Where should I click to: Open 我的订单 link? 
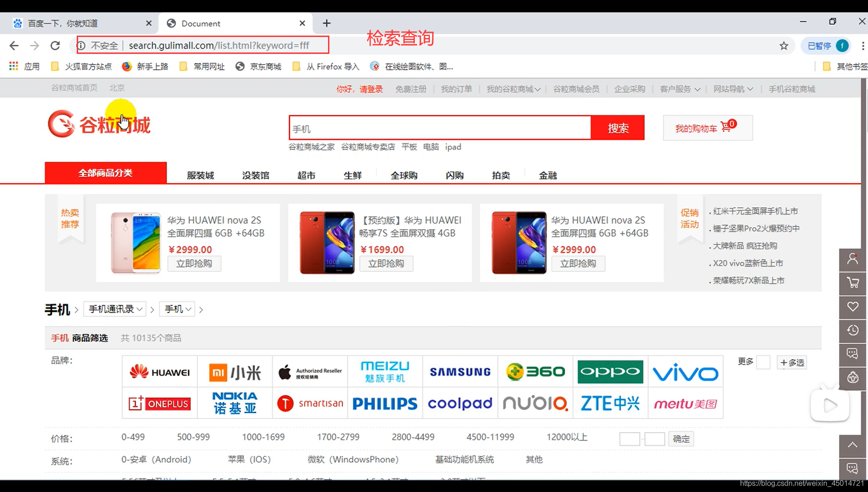[x=456, y=89]
